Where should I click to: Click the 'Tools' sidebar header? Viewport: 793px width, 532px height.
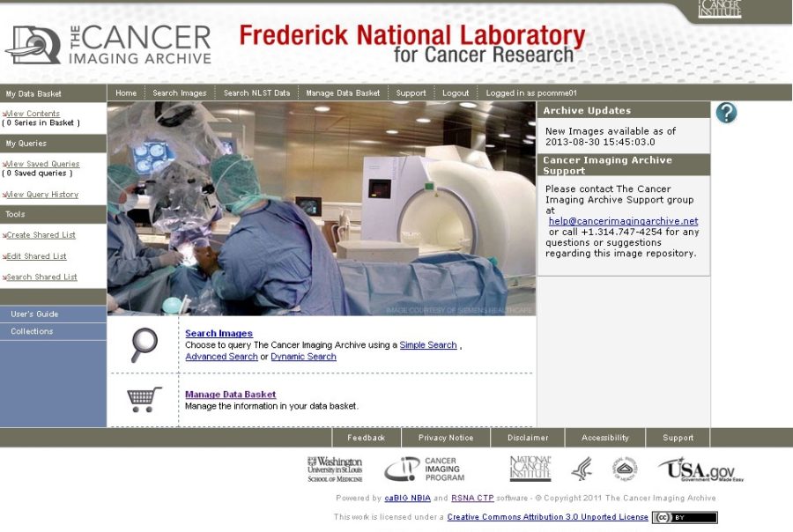point(53,214)
